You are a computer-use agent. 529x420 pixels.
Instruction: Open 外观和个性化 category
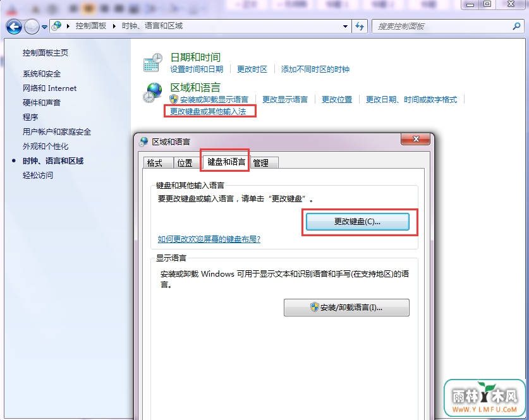(x=46, y=147)
